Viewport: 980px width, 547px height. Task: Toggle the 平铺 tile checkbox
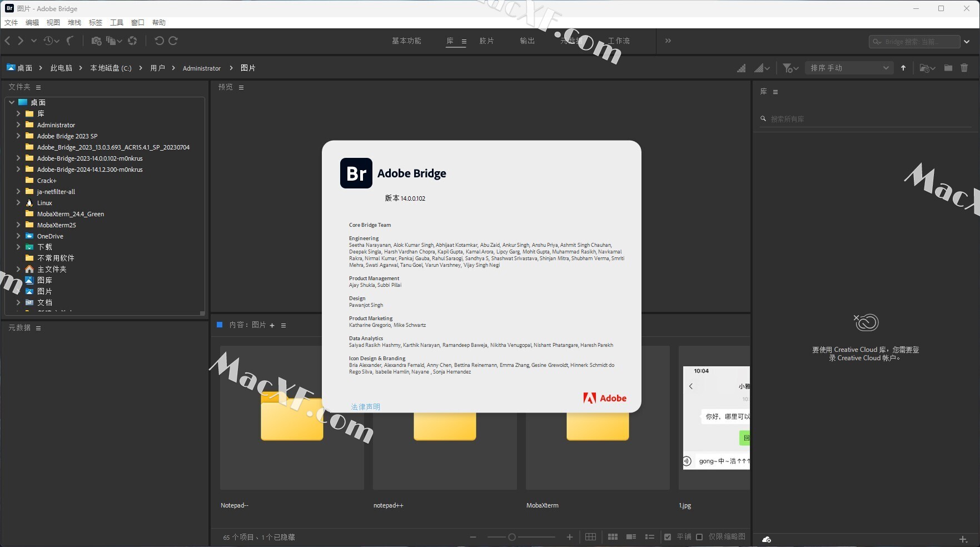pyautogui.click(x=668, y=537)
